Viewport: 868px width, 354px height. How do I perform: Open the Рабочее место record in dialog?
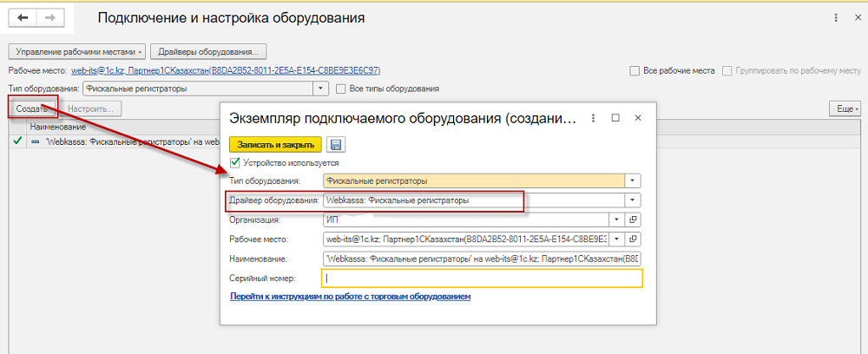(x=633, y=239)
